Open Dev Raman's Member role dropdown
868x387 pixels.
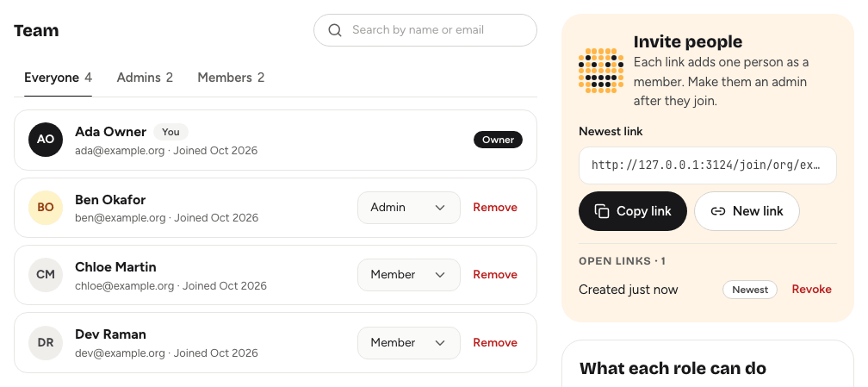pyautogui.click(x=408, y=343)
